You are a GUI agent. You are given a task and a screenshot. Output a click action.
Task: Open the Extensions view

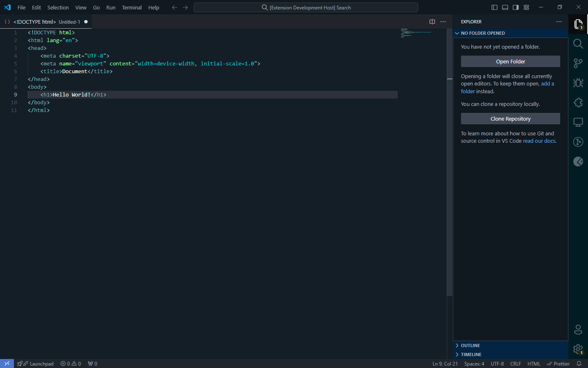click(578, 103)
